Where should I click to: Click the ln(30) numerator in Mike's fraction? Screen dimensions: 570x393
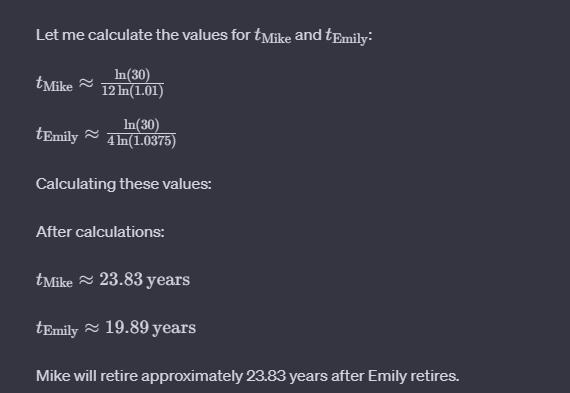(132, 75)
